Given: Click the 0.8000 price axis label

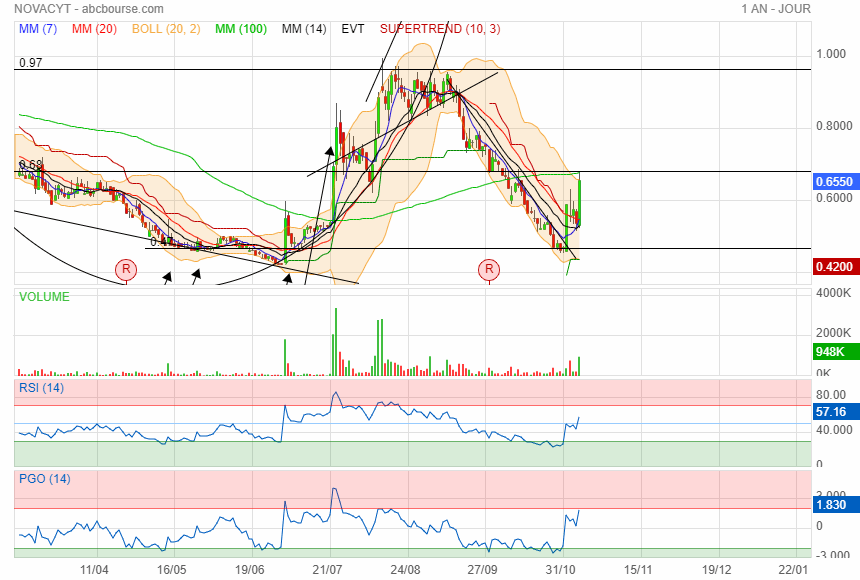Looking at the screenshot, I should pos(834,126).
